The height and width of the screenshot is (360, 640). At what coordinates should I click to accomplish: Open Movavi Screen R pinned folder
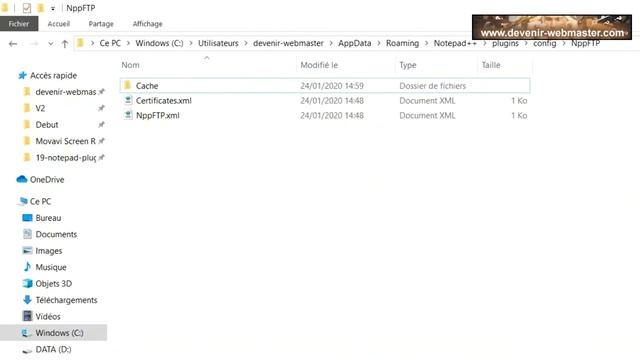pyautogui.click(x=65, y=141)
